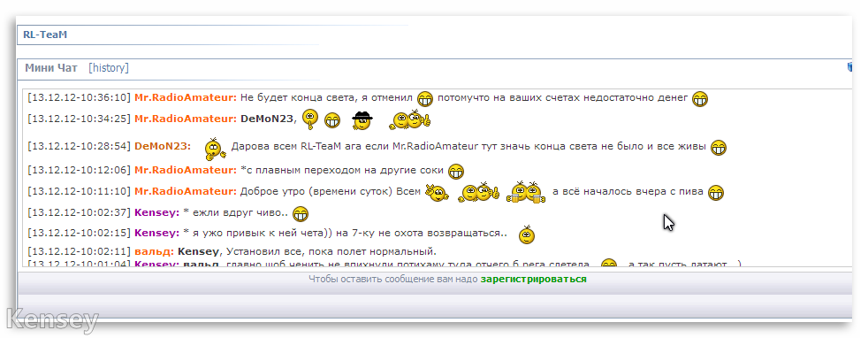Viewport: 868px width, 338px height.
Task: Click Mr.RadioAmateur name in 10:34:25 message
Action: coord(186,119)
